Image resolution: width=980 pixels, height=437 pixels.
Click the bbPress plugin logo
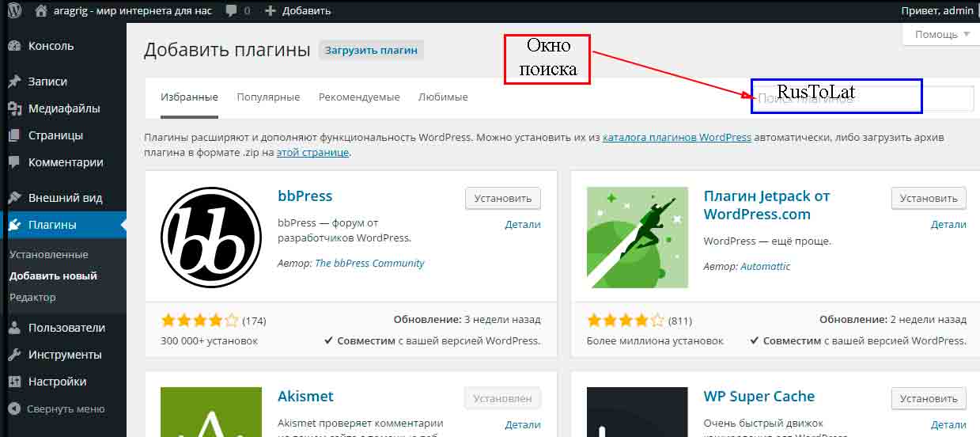[211, 237]
